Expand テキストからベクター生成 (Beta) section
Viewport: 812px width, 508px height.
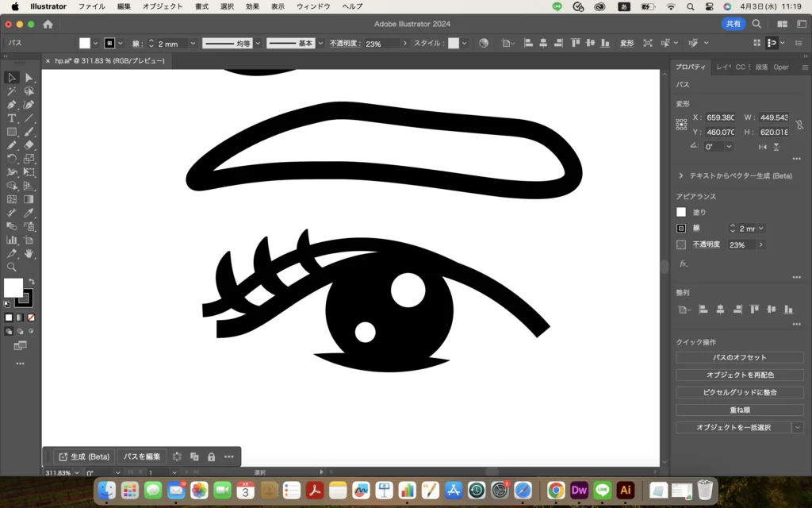pos(681,175)
